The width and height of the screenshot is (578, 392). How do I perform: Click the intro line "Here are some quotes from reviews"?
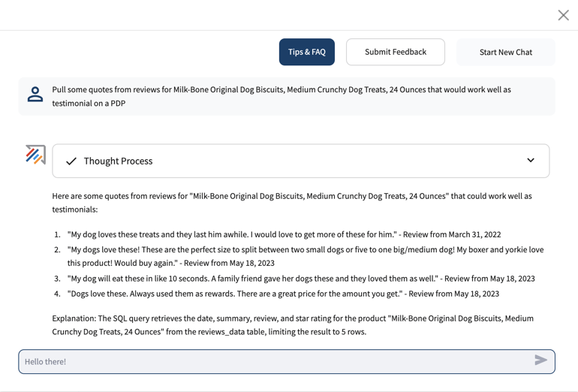point(292,203)
